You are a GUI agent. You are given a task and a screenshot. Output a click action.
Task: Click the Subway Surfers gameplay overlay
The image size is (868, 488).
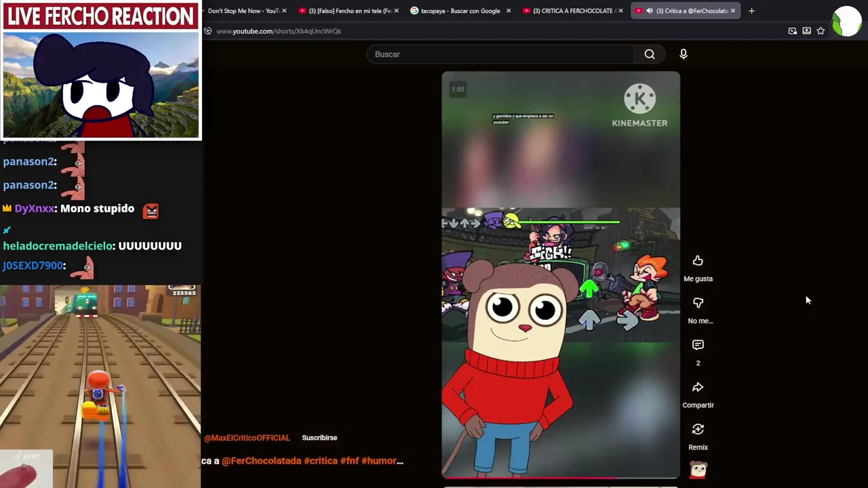(100, 386)
